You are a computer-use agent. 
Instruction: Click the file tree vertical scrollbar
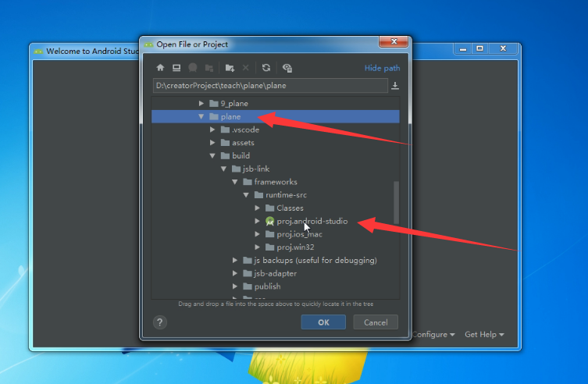396,203
